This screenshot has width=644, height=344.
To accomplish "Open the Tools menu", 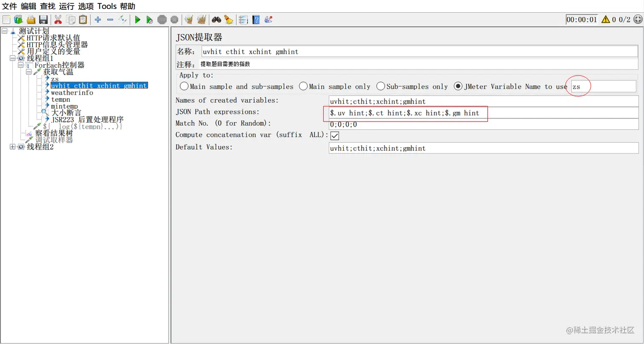I will (107, 6).
